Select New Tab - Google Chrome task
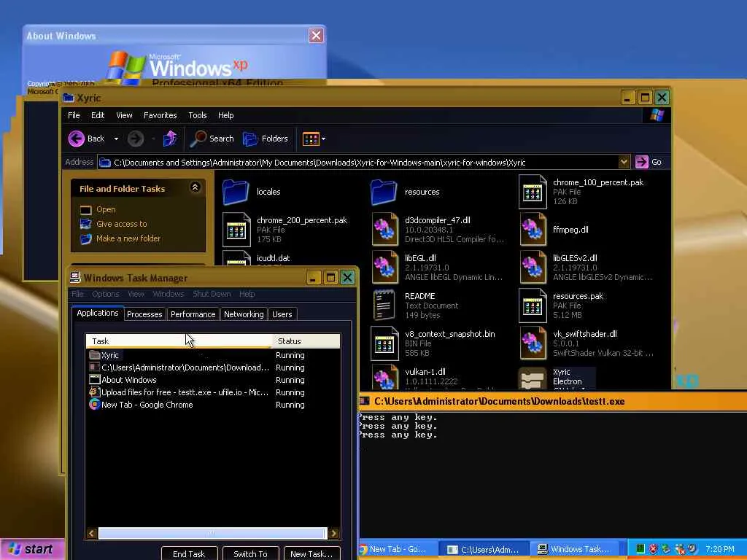 click(x=212, y=405)
